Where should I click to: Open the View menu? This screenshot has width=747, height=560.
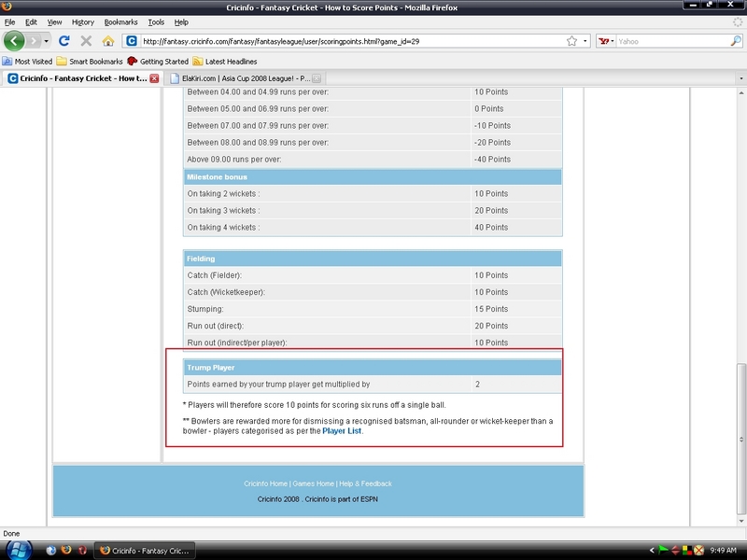pyautogui.click(x=54, y=22)
